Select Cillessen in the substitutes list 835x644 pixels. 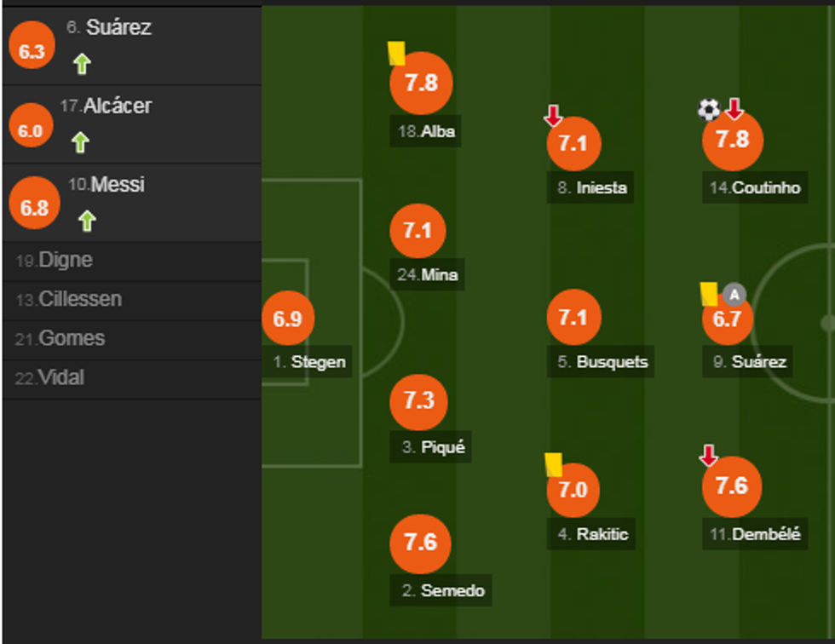click(x=80, y=300)
